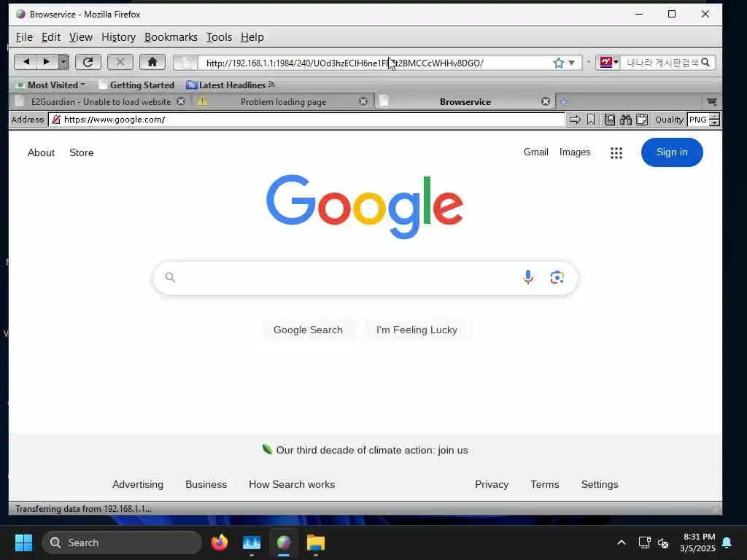Open Gmail link
747x560 pixels.
pyautogui.click(x=536, y=152)
